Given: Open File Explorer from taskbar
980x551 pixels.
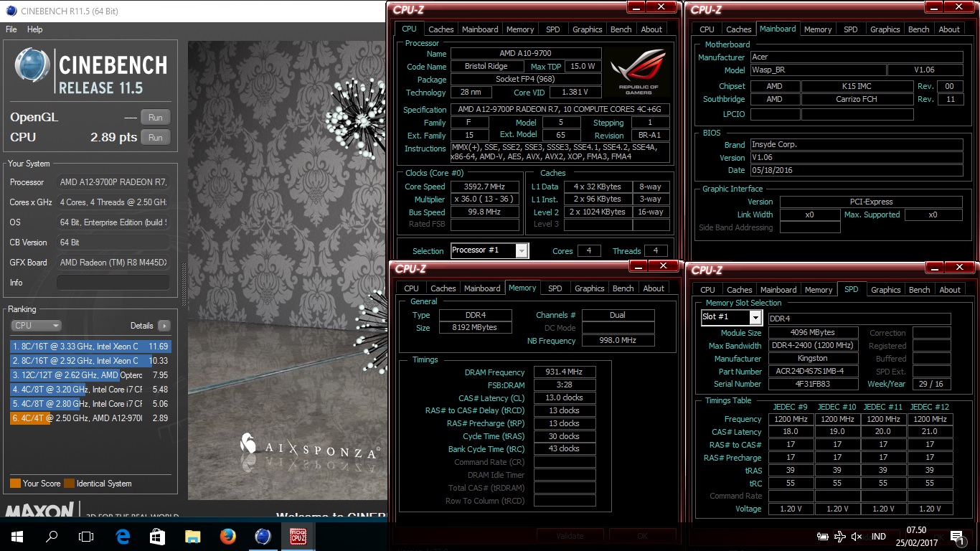Looking at the screenshot, I should pos(192,536).
